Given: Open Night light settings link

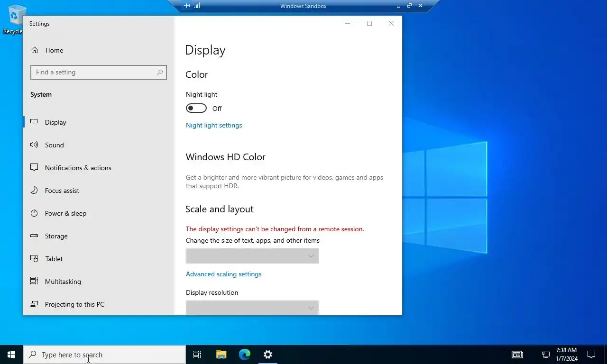Looking at the screenshot, I should tap(214, 125).
